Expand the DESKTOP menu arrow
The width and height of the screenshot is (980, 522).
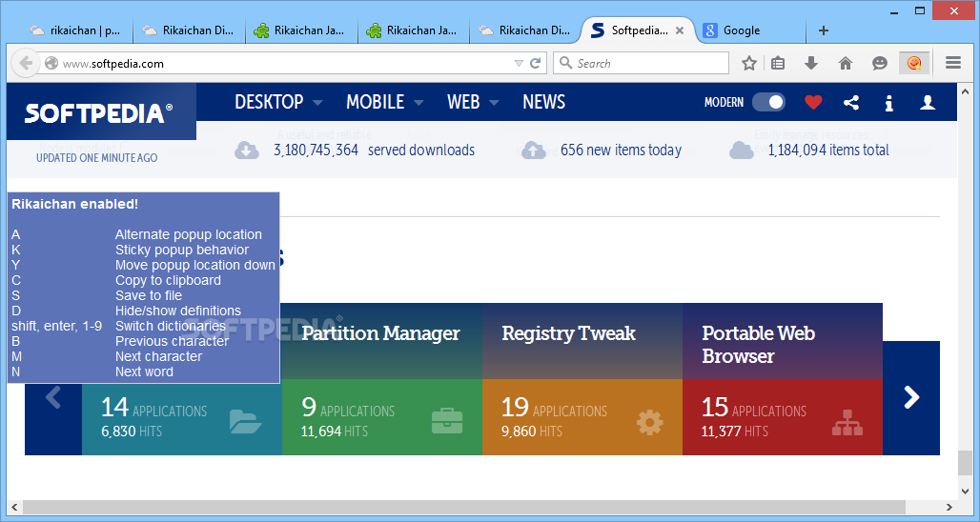pos(317,103)
